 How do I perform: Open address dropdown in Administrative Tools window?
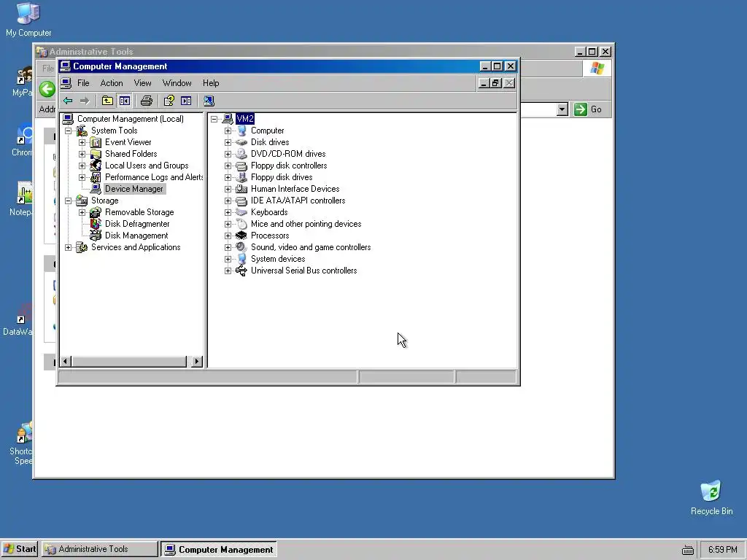[562, 109]
